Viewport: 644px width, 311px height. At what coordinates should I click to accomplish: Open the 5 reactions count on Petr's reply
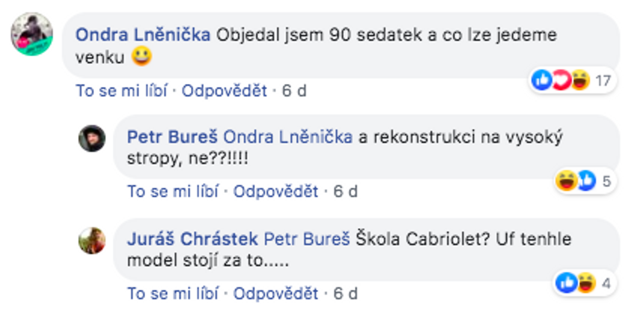click(x=606, y=181)
